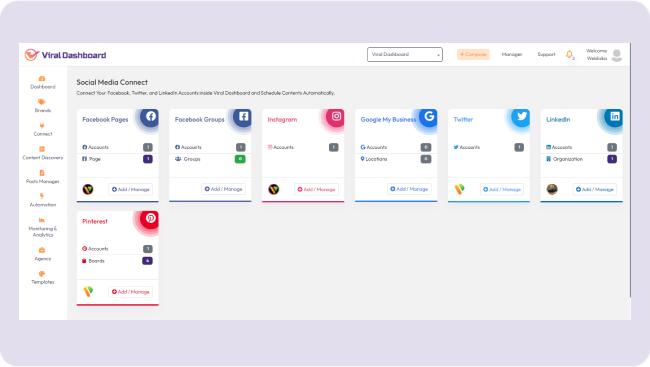650x367 pixels.
Task: Click the LinkedIn Organization row
Action: 582,159
